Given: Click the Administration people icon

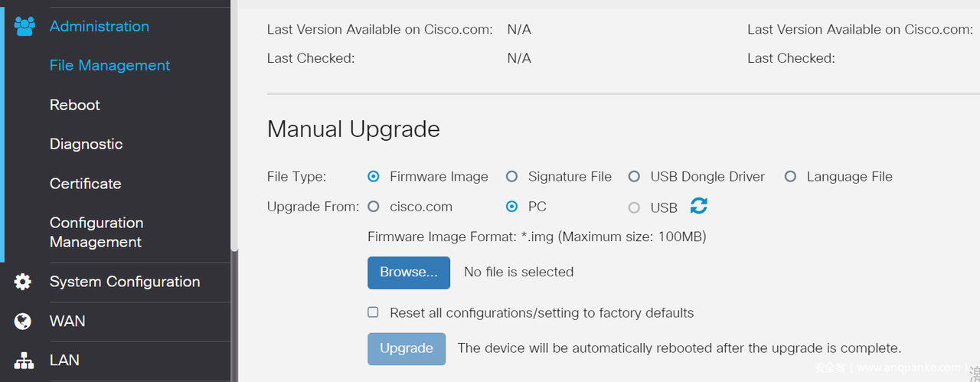Looking at the screenshot, I should [x=24, y=26].
